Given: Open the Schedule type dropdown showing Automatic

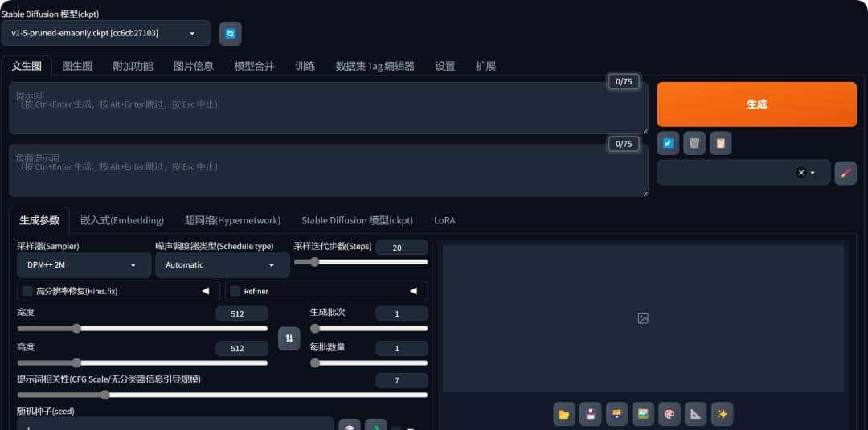Looking at the screenshot, I should click(x=223, y=265).
